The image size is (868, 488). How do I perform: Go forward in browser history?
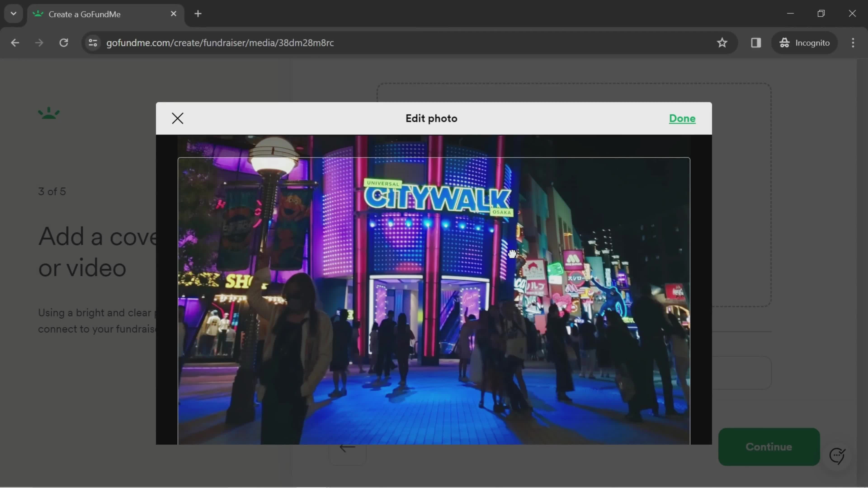(39, 43)
